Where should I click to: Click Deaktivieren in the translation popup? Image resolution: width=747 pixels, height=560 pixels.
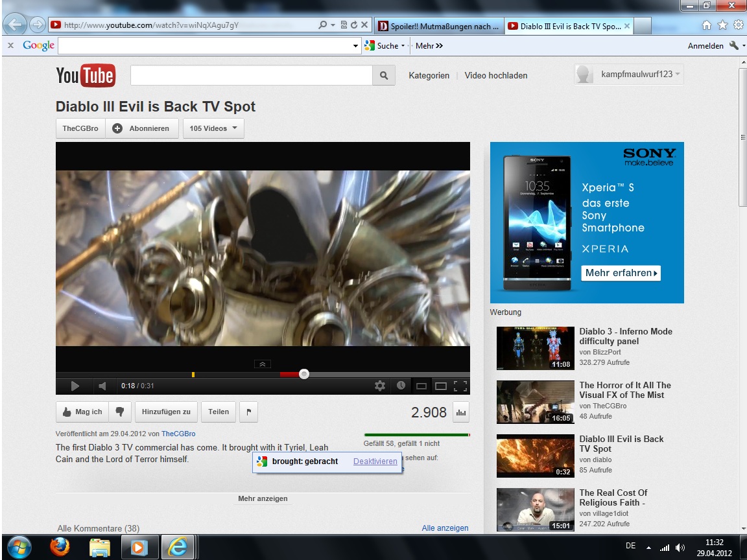point(375,461)
